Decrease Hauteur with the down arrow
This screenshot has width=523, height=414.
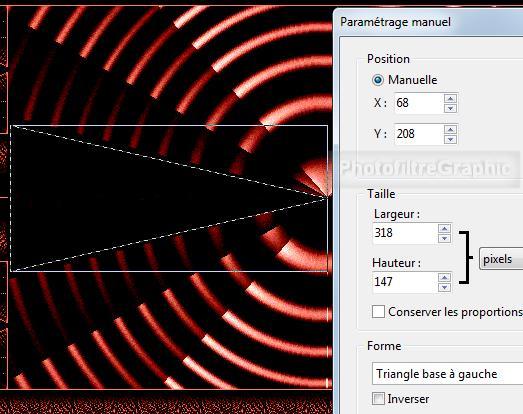coord(444,287)
